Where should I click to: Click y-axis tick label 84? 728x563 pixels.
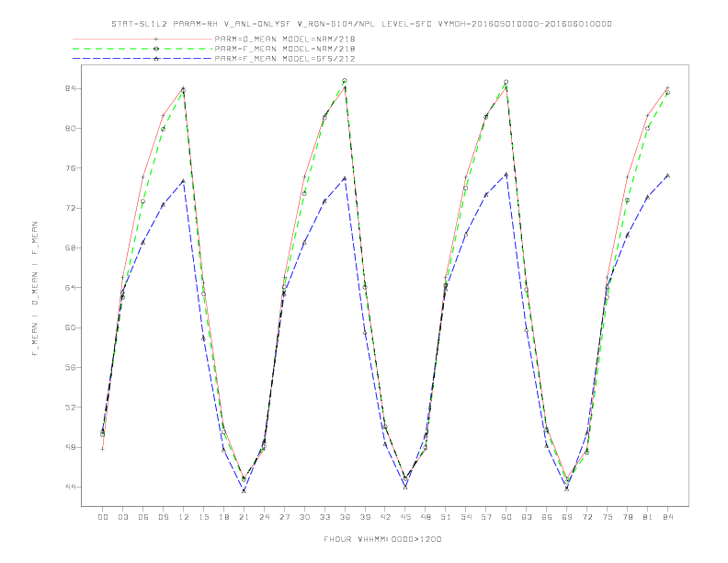[70, 88]
